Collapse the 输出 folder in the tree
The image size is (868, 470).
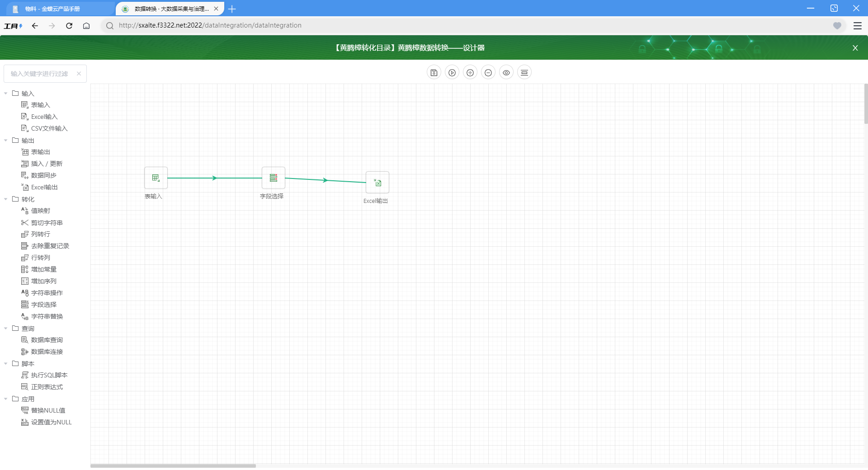click(6, 141)
